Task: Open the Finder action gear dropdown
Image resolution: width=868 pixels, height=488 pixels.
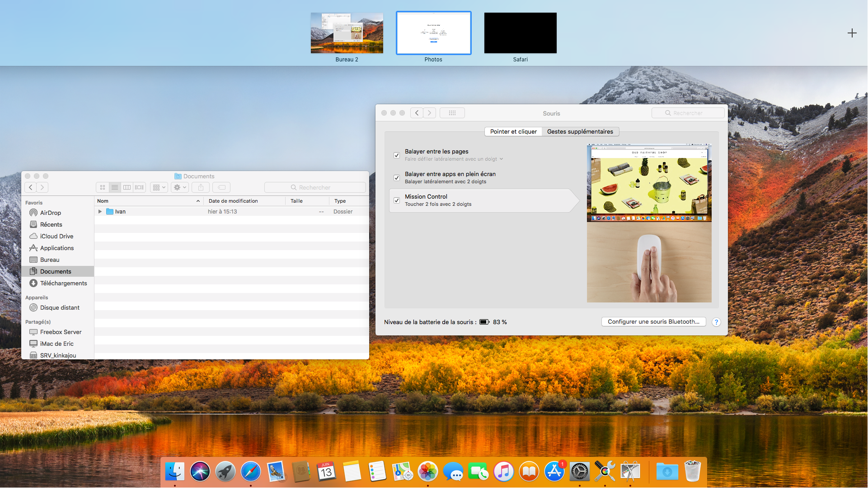Action: (x=180, y=187)
